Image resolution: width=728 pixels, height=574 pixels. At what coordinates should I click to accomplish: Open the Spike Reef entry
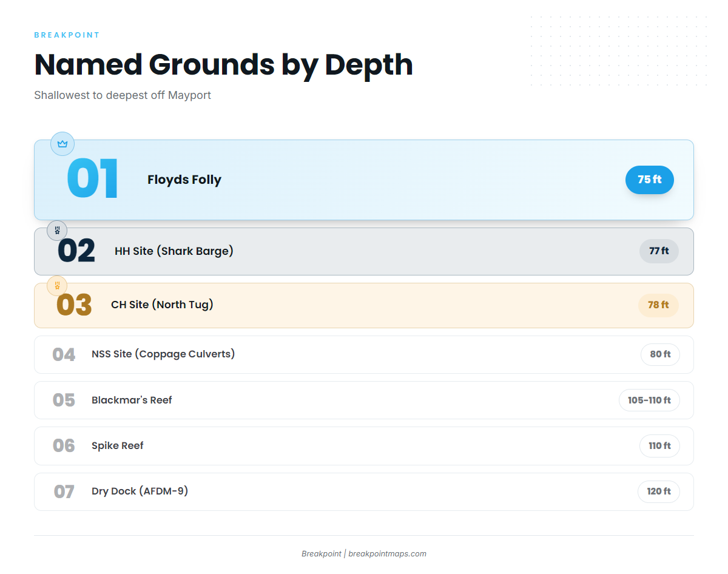tap(364, 446)
